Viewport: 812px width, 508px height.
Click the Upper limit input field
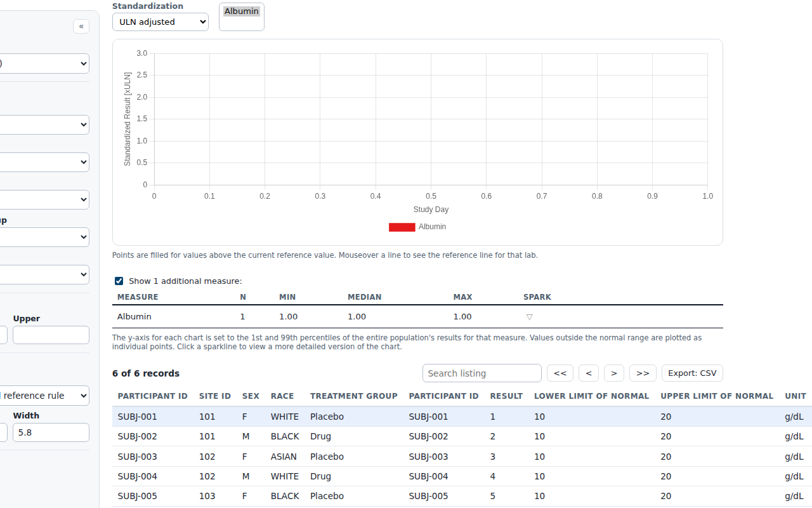pos(51,335)
